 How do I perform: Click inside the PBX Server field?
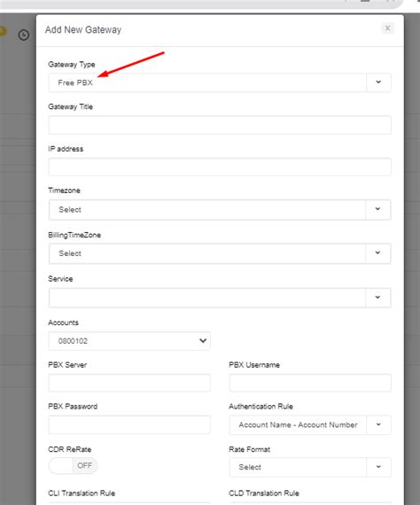point(129,383)
